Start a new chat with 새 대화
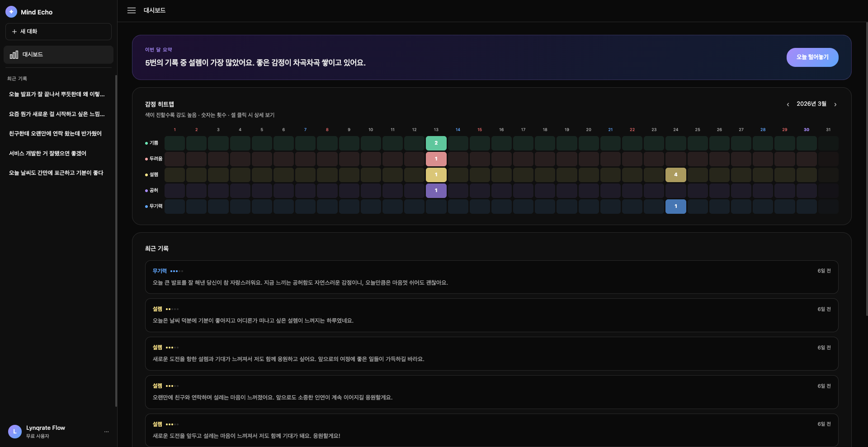This screenshot has height=447, width=868. [58, 32]
